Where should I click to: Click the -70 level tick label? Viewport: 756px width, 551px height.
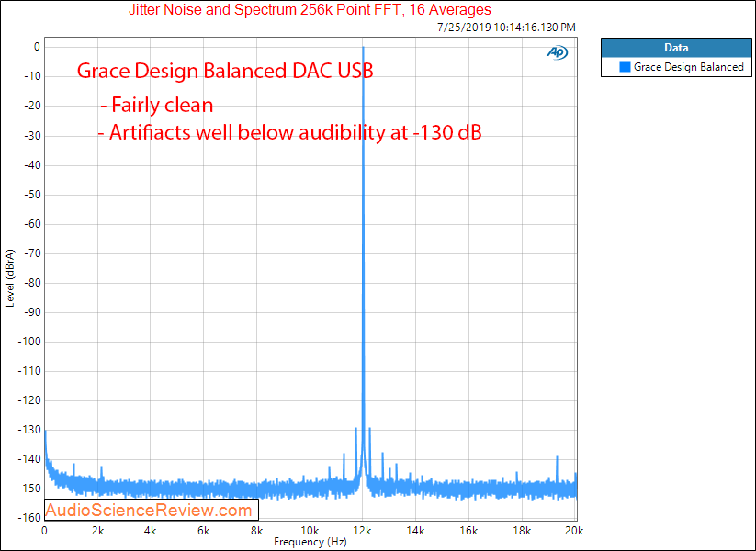(x=31, y=253)
